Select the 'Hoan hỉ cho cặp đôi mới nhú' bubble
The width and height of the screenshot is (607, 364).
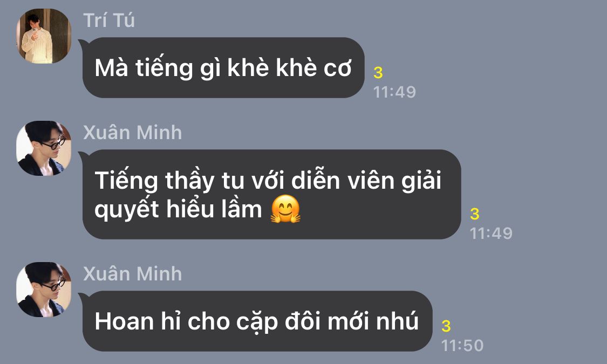pyautogui.click(x=257, y=321)
